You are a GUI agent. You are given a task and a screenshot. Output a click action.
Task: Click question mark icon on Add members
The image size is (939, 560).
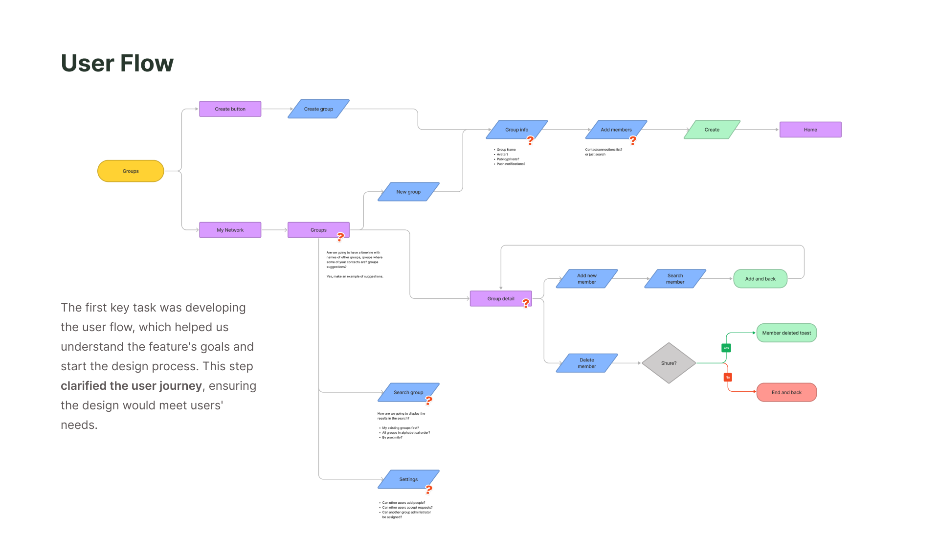click(x=633, y=140)
